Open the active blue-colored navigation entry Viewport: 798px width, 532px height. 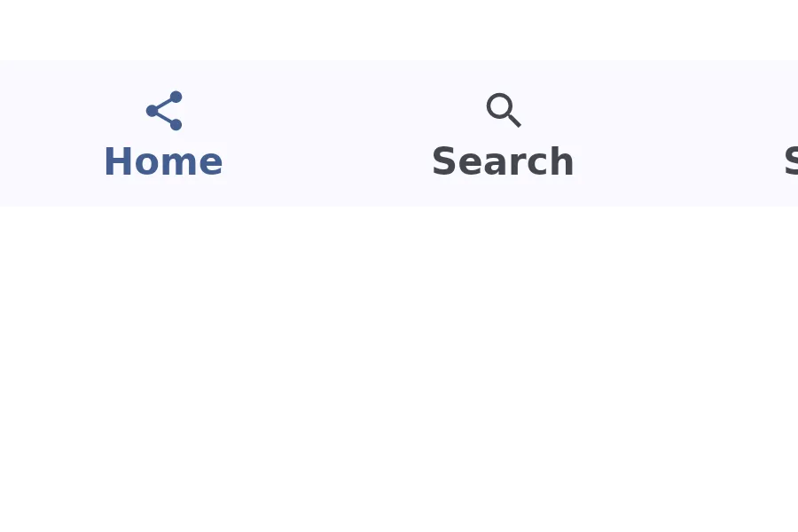pyautogui.click(x=164, y=133)
